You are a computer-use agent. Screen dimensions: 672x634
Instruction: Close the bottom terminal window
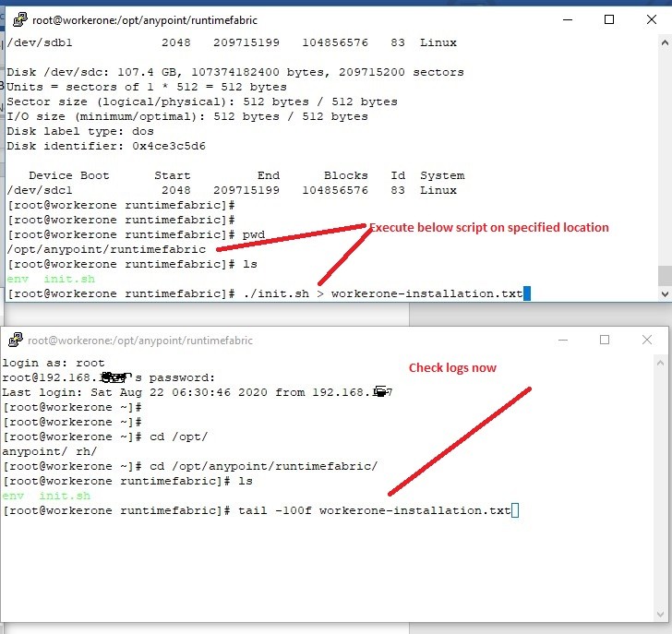tap(647, 340)
